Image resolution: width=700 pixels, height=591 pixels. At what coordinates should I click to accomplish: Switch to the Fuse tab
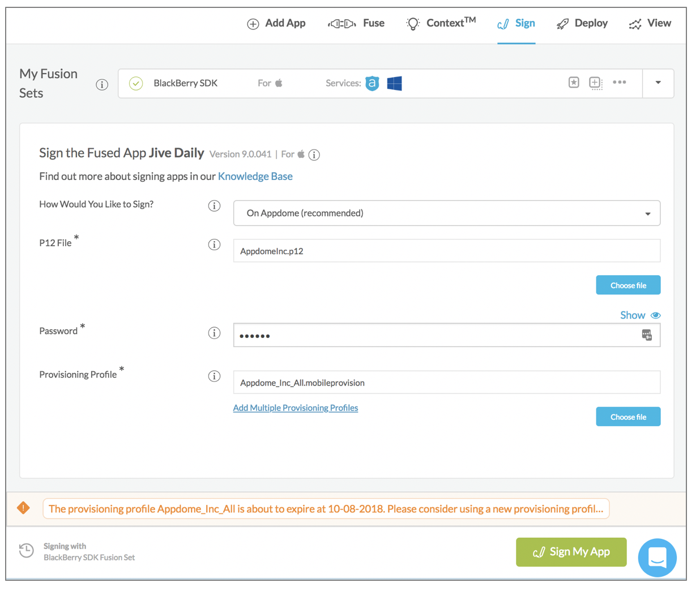356,23
